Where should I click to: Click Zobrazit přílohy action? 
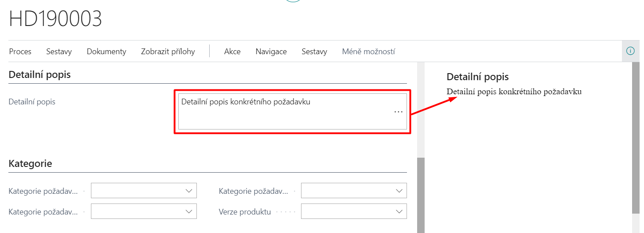click(x=168, y=52)
